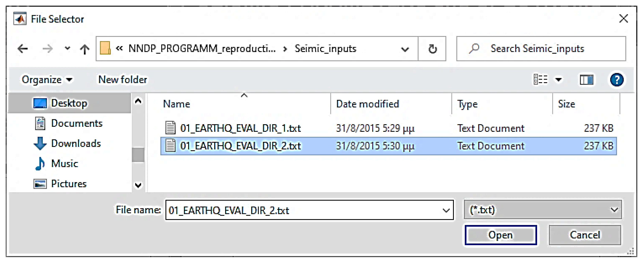Image resolution: width=644 pixels, height=263 pixels.
Task: Sort files by Date modified column
Action: pyautogui.click(x=367, y=104)
